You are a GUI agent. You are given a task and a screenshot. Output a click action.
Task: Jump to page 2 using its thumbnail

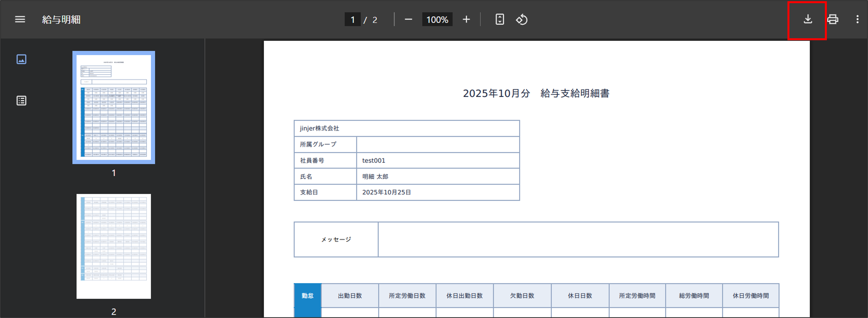(x=113, y=246)
